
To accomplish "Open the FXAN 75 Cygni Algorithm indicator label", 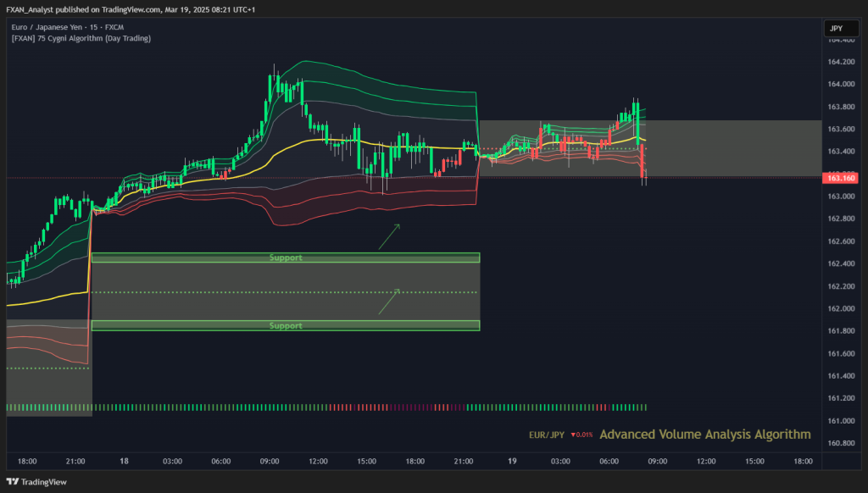I will [81, 38].
